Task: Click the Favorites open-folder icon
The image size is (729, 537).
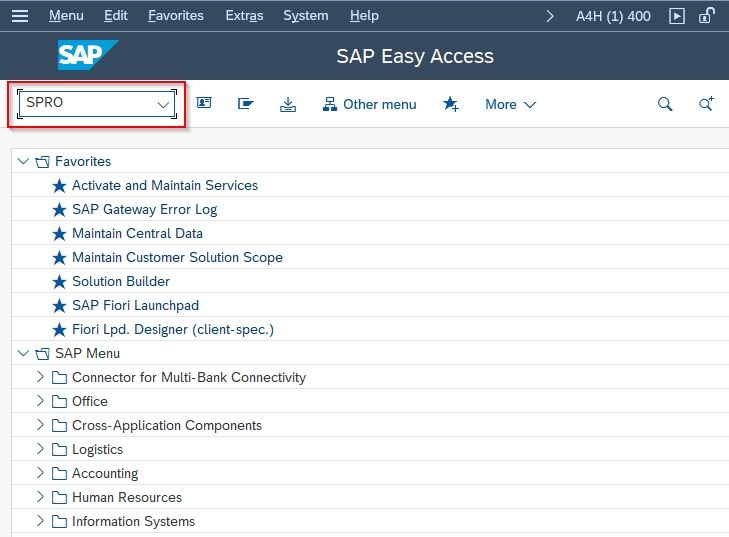Action: [42, 162]
